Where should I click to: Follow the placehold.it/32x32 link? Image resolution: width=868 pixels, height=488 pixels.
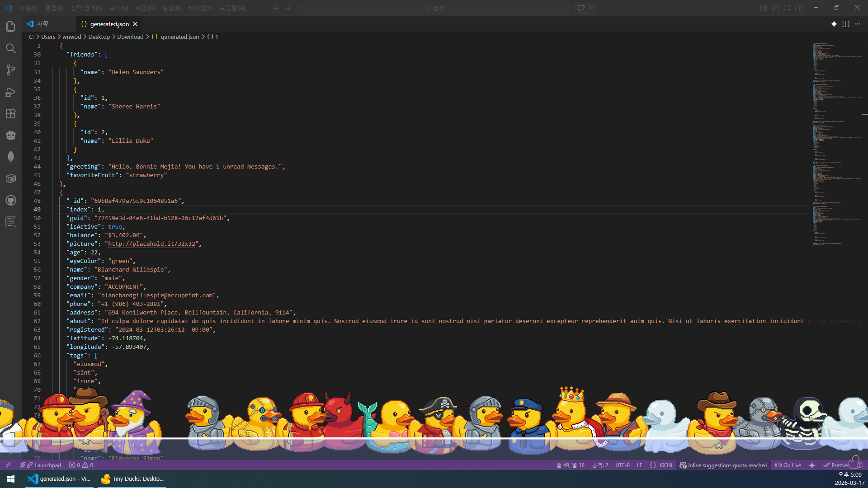152,244
